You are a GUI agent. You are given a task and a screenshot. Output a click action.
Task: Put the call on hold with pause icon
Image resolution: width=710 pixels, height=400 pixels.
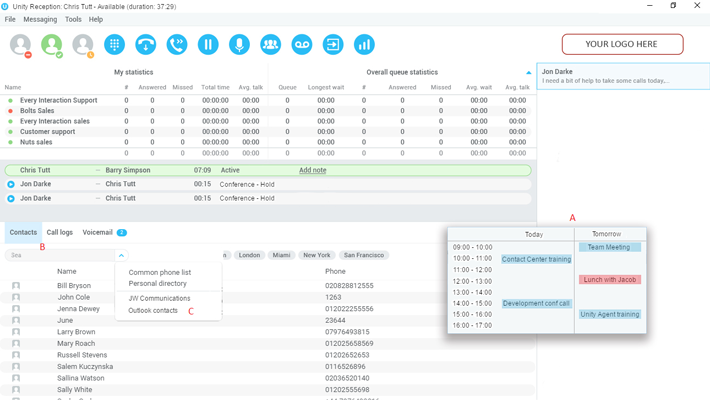[x=208, y=44]
